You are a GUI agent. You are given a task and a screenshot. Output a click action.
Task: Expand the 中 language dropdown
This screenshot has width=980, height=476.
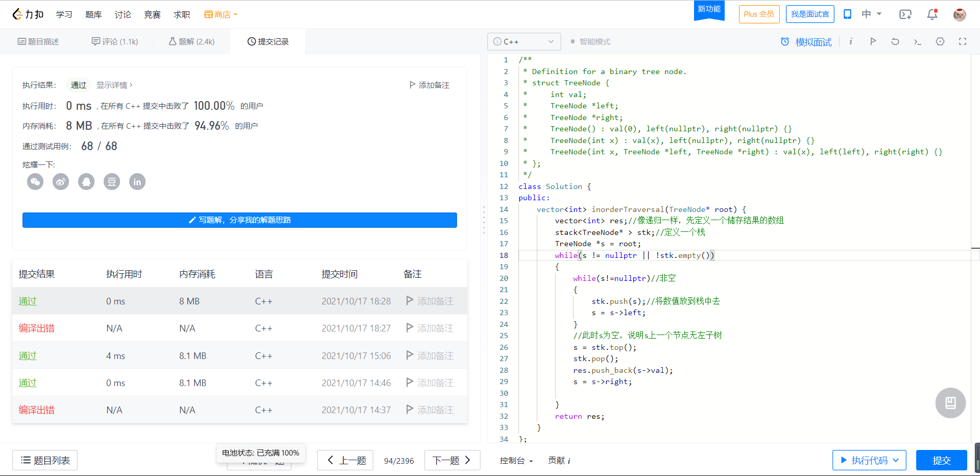(872, 14)
